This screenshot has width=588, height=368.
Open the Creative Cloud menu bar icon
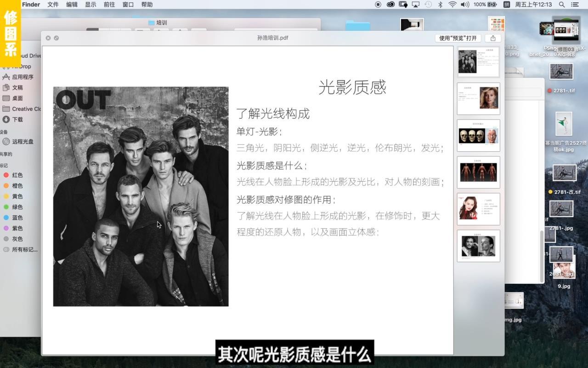pos(390,5)
